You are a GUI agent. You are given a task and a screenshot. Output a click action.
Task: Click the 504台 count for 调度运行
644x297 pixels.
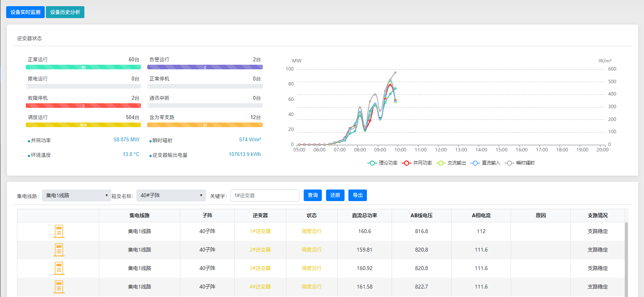(133, 117)
